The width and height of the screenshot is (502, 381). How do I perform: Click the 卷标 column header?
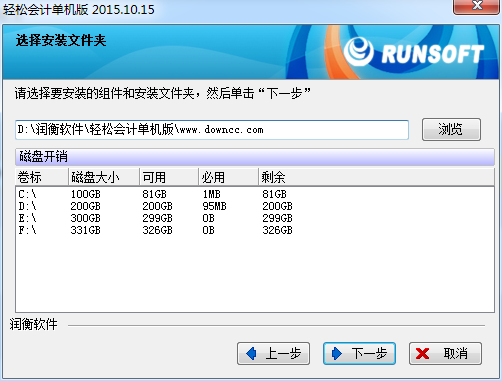(x=42, y=177)
